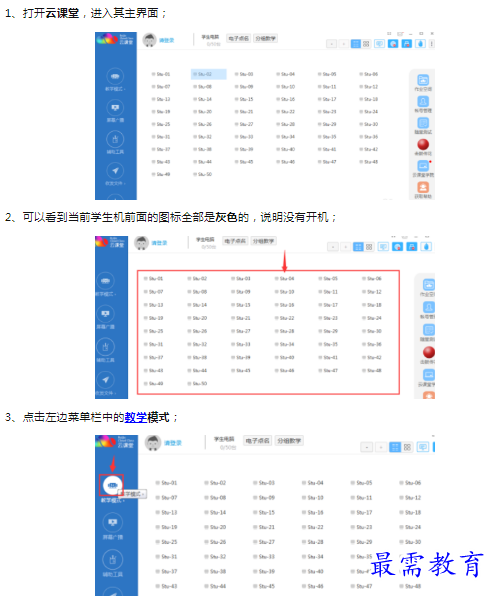The height and width of the screenshot is (596, 492).
Task: Select Stu-30 in step 3 screenshot
Action: (410, 542)
